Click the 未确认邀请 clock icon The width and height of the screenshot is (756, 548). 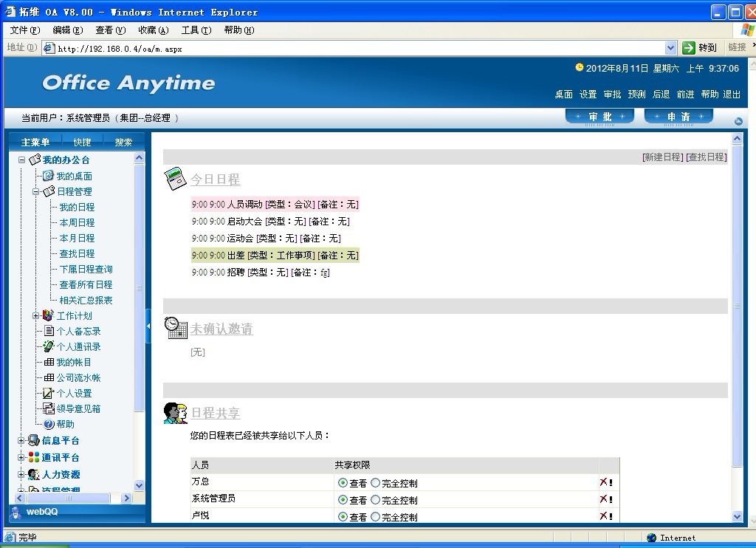coord(176,328)
